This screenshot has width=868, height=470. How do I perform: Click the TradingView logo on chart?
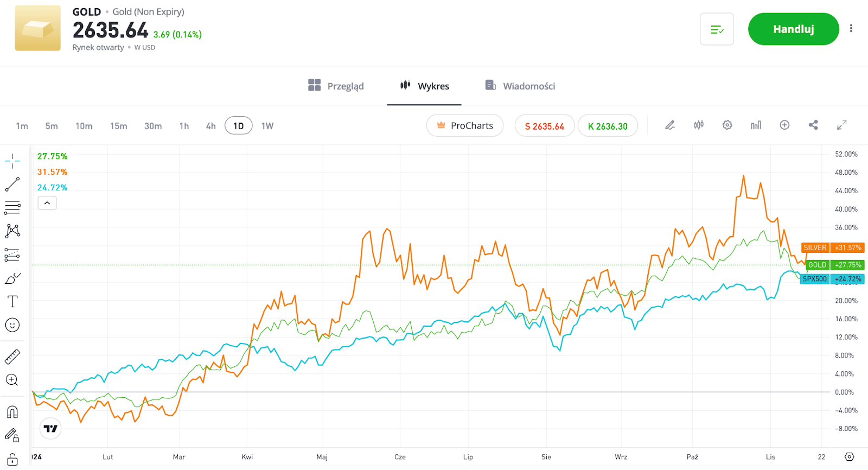pyautogui.click(x=50, y=429)
